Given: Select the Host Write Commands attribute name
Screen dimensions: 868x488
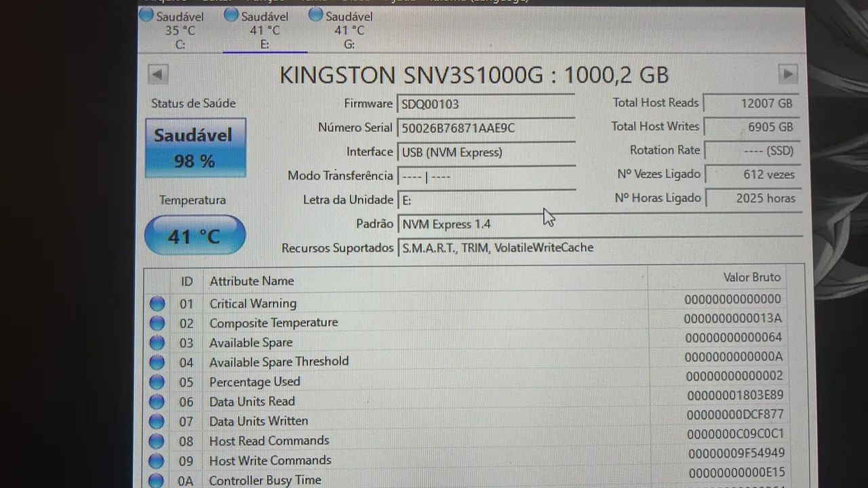Looking at the screenshot, I should point(270,460).
